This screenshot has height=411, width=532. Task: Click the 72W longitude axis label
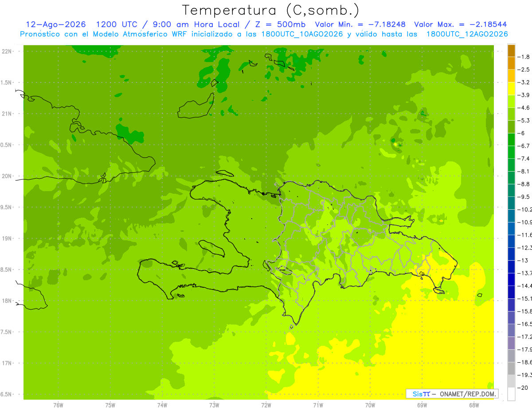click(x=266, y=405)
